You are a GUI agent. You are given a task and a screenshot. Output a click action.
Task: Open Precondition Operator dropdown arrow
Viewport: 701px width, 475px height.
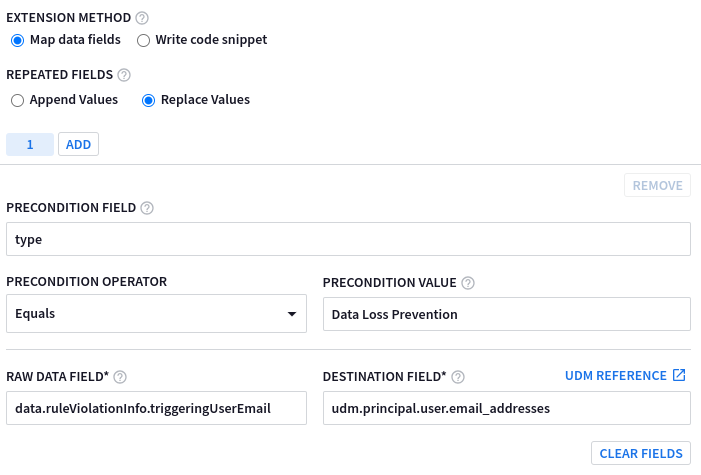[292, 314]
